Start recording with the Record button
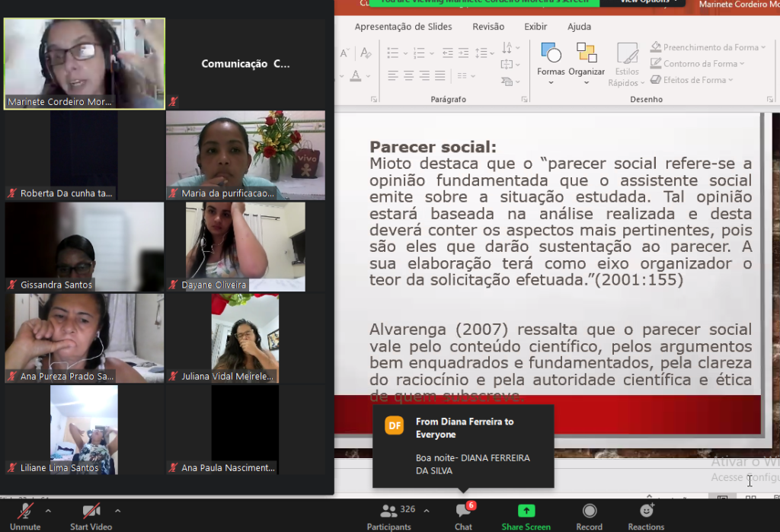The width and height of the screenshot is (780, 532). tap(590, 516)
